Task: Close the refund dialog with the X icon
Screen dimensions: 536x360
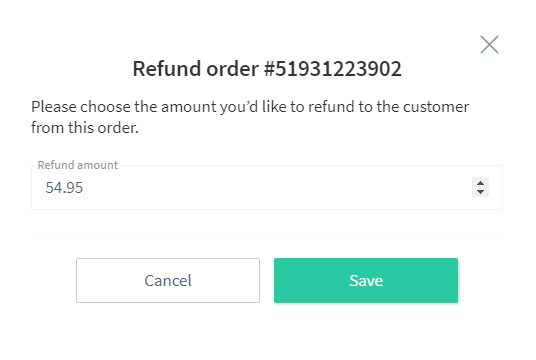Action: point(489,44)
